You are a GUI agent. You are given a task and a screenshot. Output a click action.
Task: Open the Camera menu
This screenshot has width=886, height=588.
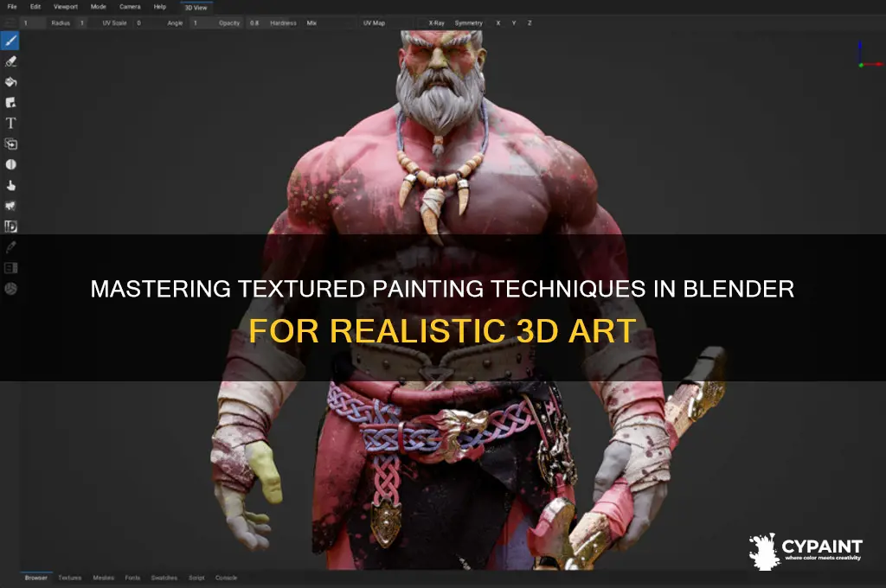pyautogui.click(x=130, y=7)
